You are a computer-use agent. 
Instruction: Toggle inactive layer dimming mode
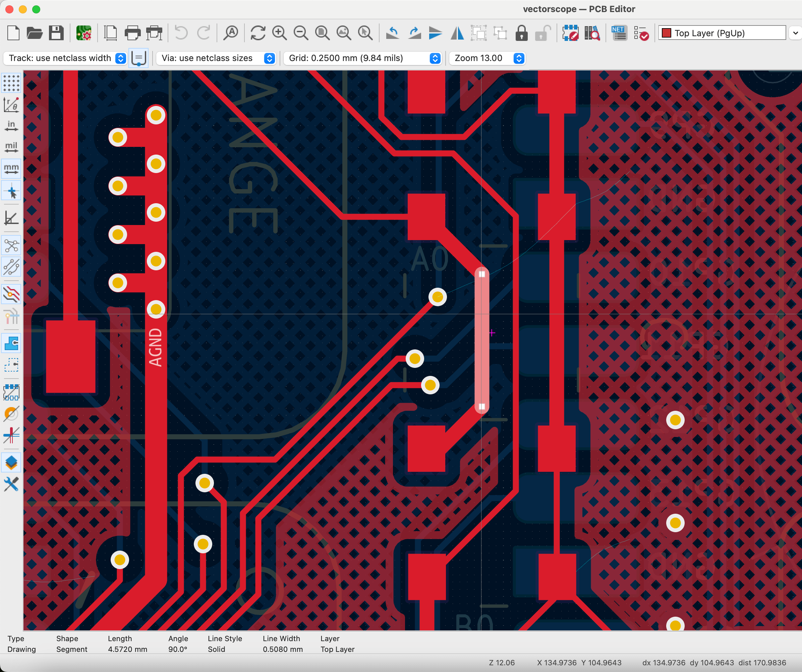pyautogui.click(x=11, y=294)
